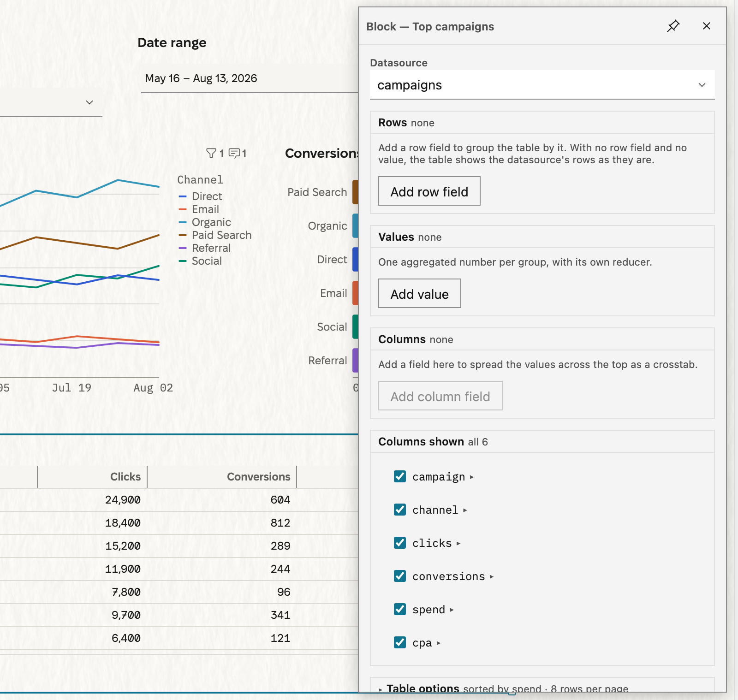Hide the spend column via checkbox

pyautogui.click(x=400, y=609)
